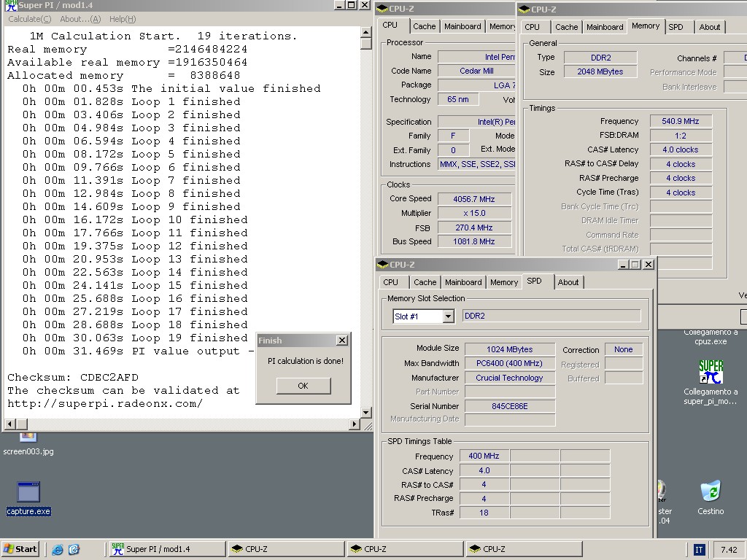Screen dimensions: 747x560
Task: Click the quick launch icon right of Internet Explorer
Action: pos(74,549)
